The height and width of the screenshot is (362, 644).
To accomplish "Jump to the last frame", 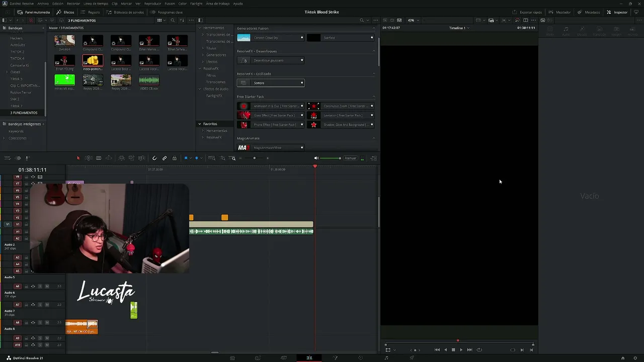I will pyautogui.click(x=469, y=350).
